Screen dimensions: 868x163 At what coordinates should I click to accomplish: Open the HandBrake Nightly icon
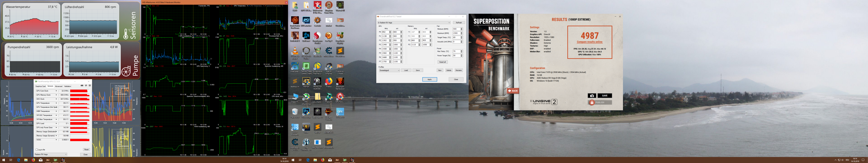pos(340,37)
